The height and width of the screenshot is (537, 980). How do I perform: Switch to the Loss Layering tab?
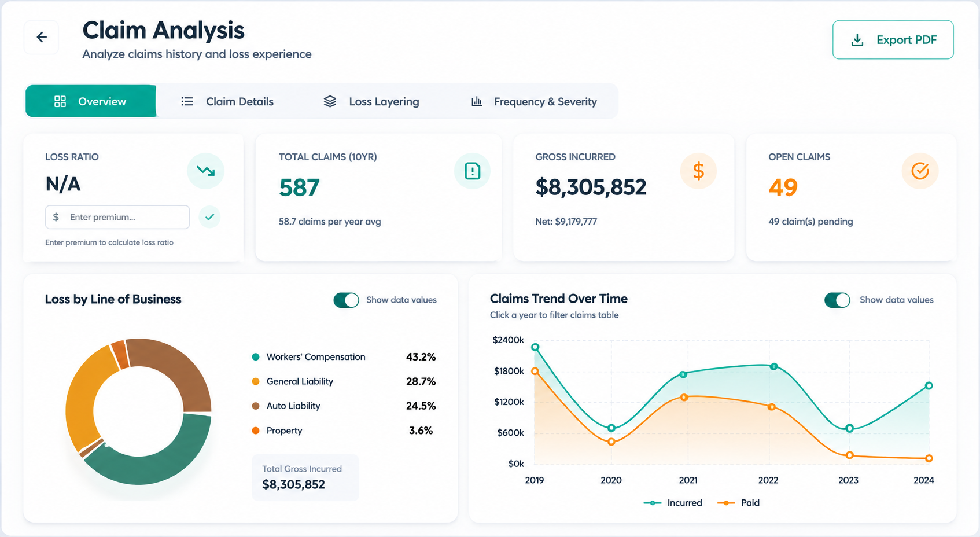pyautogui.click(x=371, y=101)
